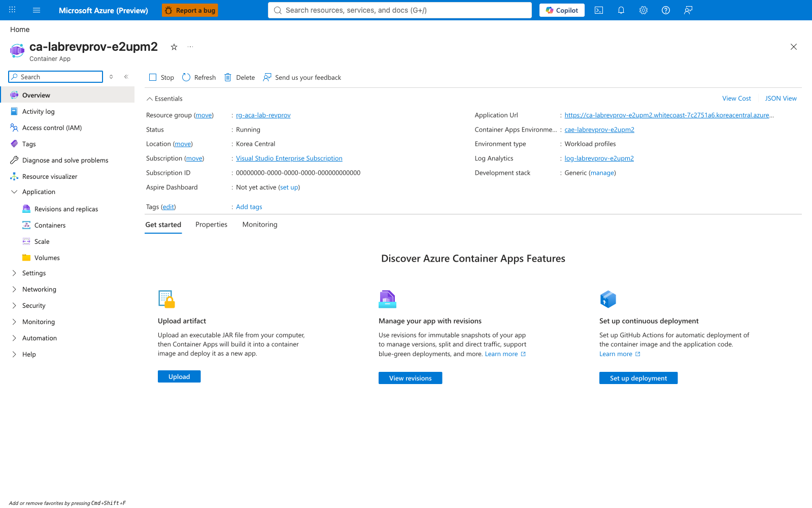Open the help question mark icon
Viewport: 812px width, 508px height.
point(666,10)
